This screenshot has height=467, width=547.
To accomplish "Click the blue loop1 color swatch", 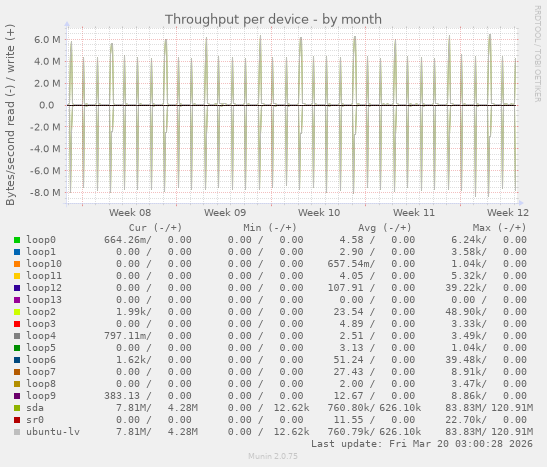I will click(x=17, y=252).
